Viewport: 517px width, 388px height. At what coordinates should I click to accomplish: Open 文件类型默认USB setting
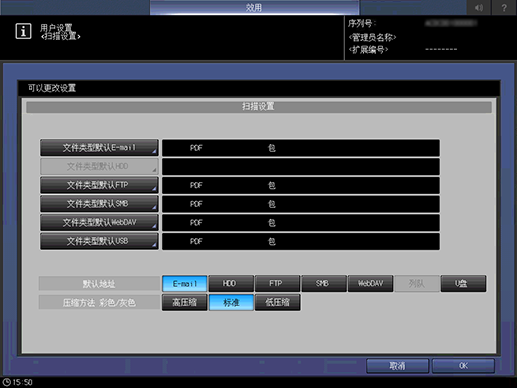point(99,241)
